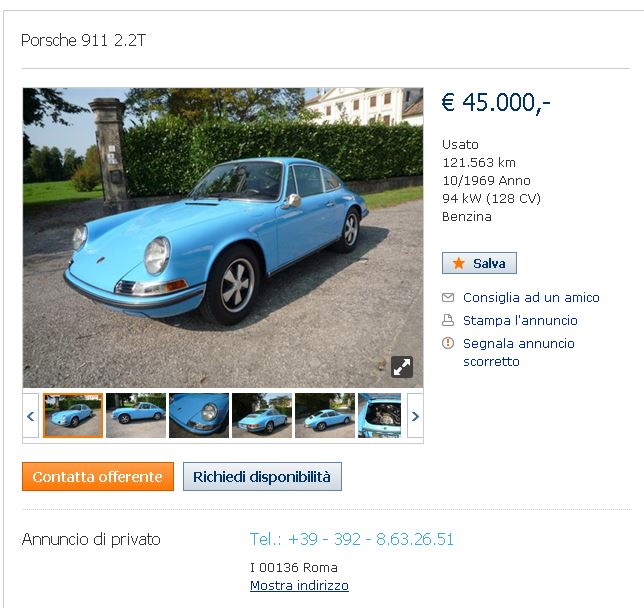Click Mostra indirizzo link
Screen dimensions: 644x608
[299, 585]
